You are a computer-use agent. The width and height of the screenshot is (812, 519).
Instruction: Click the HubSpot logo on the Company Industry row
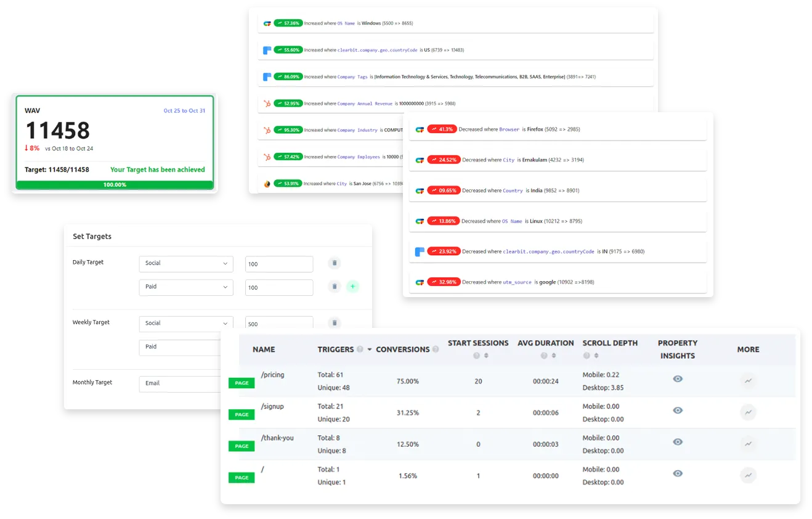[267, 130]
